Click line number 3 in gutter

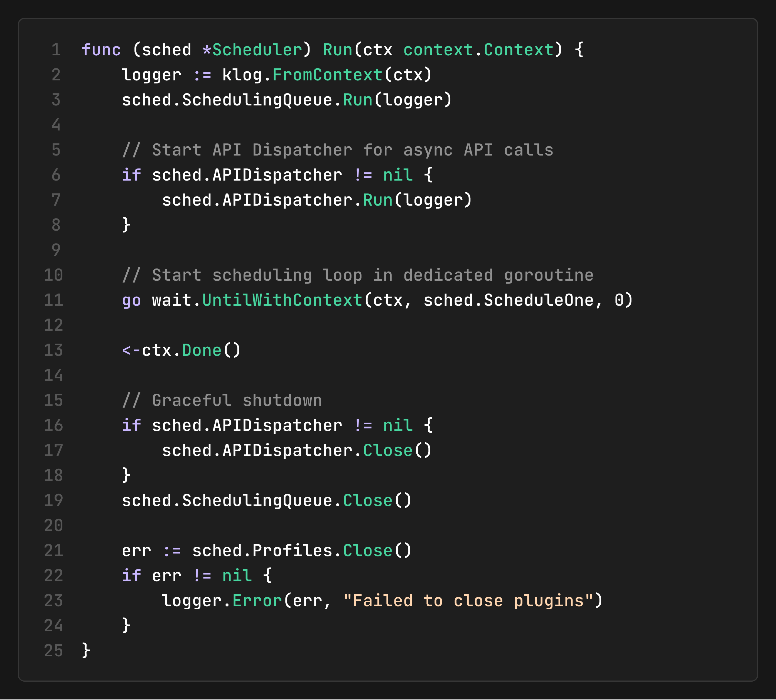[56, 100]
